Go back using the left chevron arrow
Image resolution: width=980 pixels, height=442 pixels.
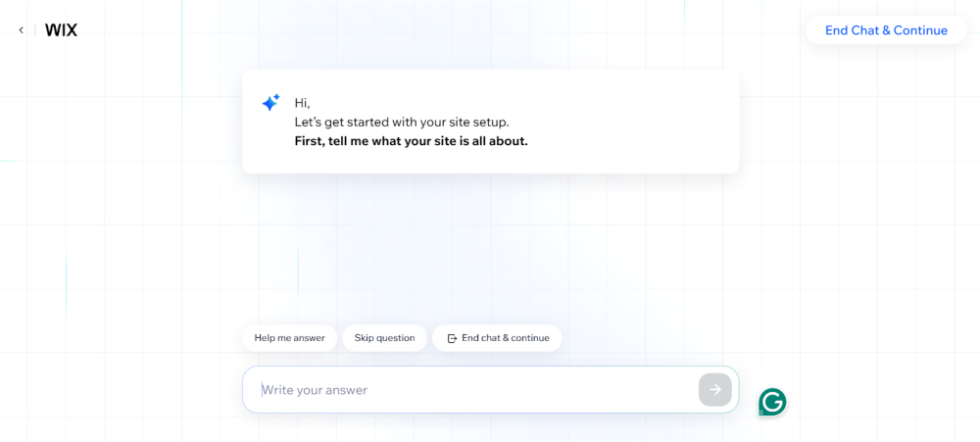(x=21, y=30)
